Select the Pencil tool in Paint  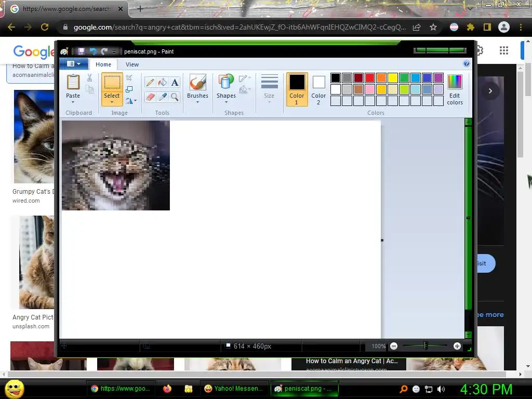pyautogui.click(x=150, y=83)
